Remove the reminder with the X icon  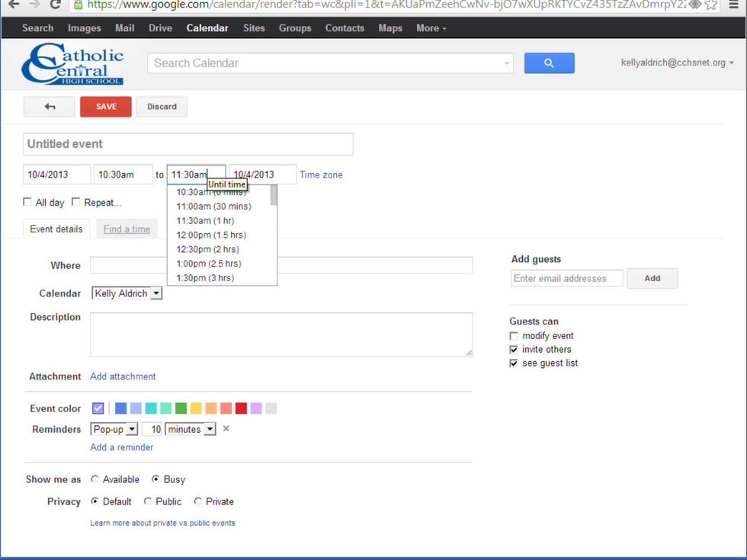click(x=226, y=429)
